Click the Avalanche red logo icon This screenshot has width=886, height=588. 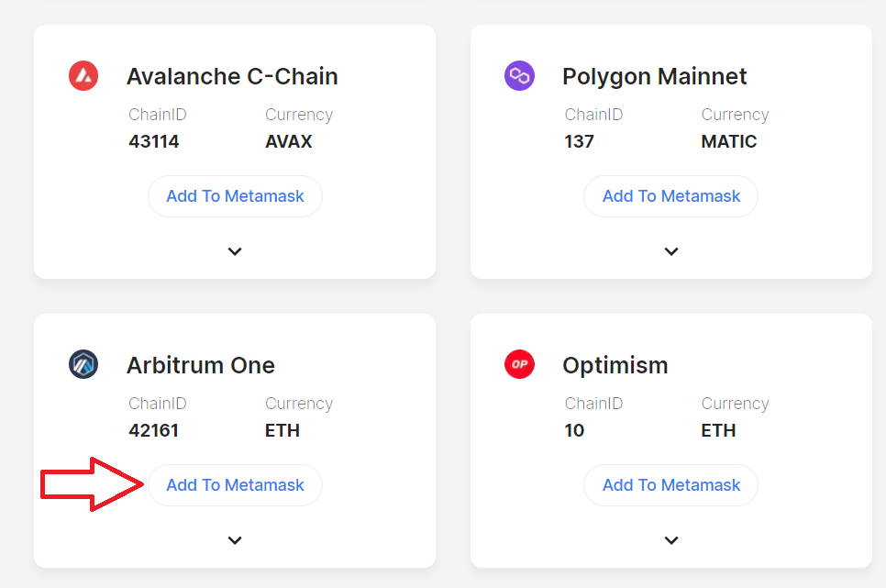[x=83, y=76]
